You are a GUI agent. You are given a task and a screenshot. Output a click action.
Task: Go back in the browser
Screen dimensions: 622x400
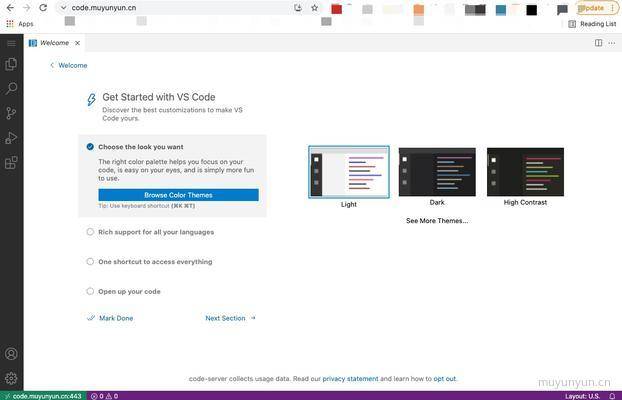click(10, 8)
